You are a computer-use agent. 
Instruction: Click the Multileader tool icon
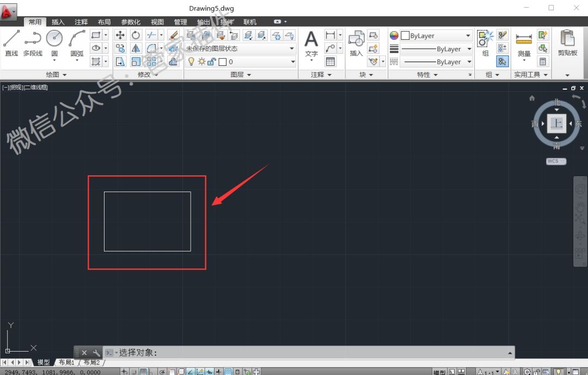point(330,48)
